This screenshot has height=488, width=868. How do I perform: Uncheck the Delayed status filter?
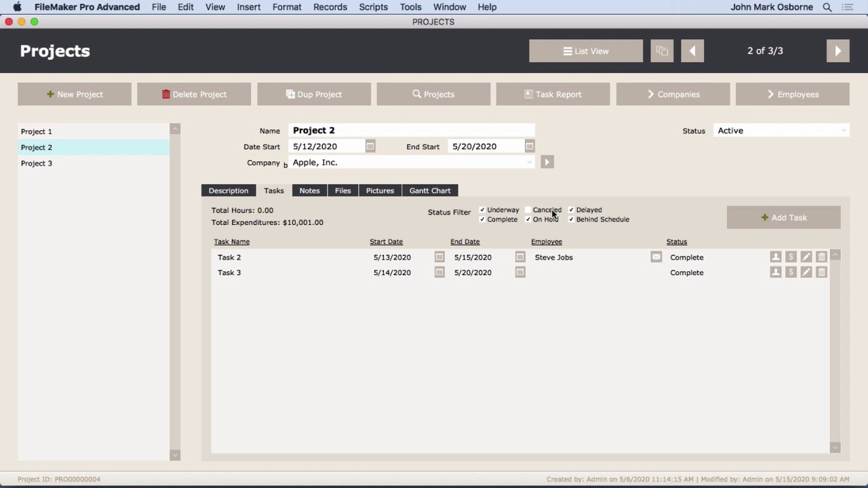tap(571, 210)
